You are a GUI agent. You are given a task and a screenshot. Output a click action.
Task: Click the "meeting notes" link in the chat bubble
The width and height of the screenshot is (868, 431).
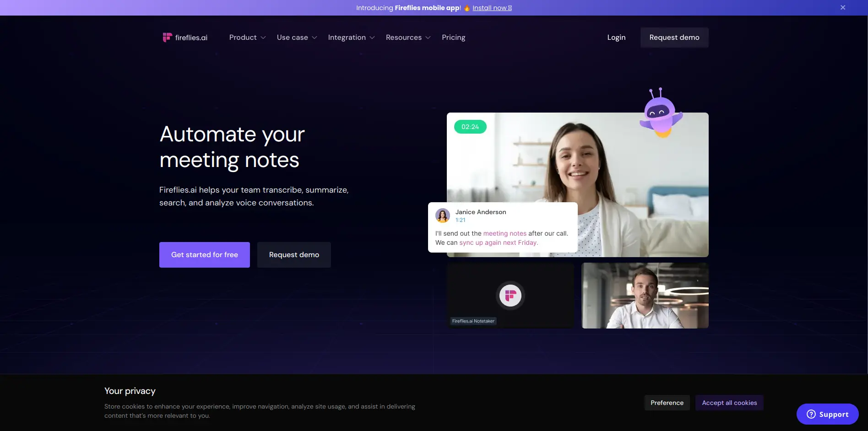pyautogui.click(x=505, y=233)
